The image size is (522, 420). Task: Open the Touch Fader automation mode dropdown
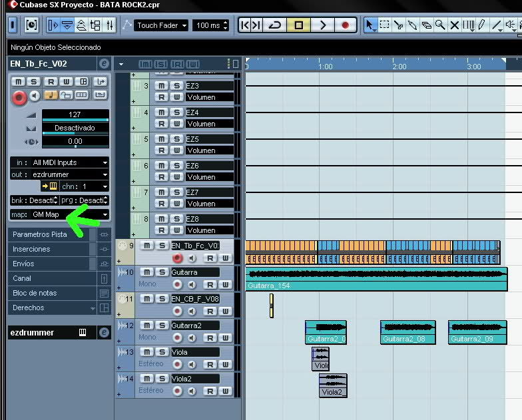tap(160, 25)
